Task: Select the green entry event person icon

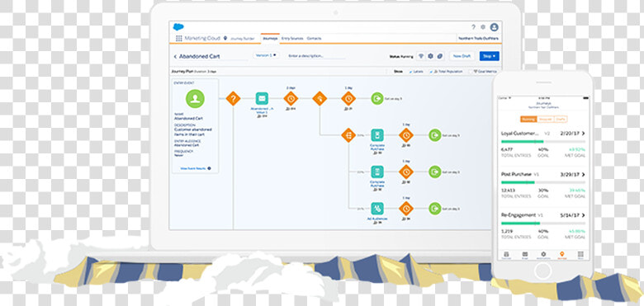Action: click(x=195, y=98)
